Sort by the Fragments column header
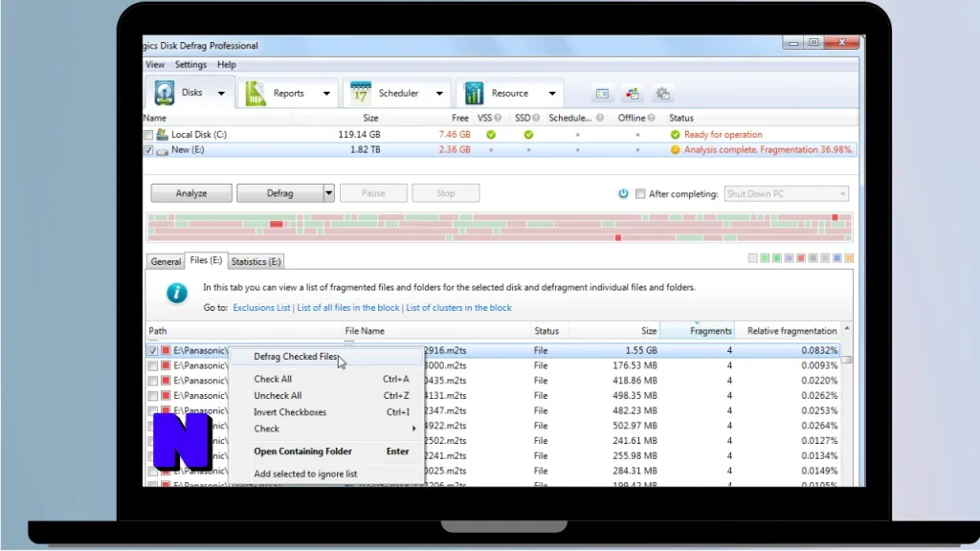980x551 pixels. click(697, 330)
